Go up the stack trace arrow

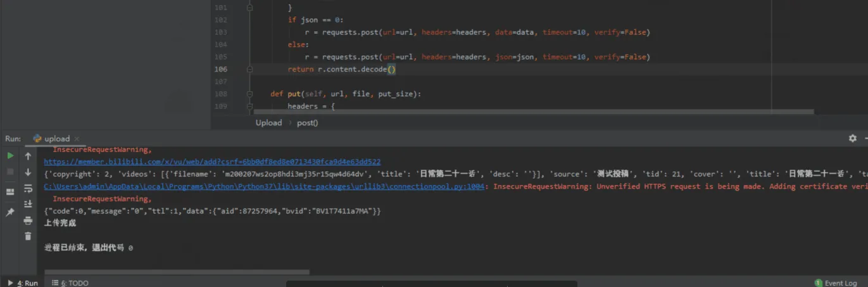click(28, 156)
